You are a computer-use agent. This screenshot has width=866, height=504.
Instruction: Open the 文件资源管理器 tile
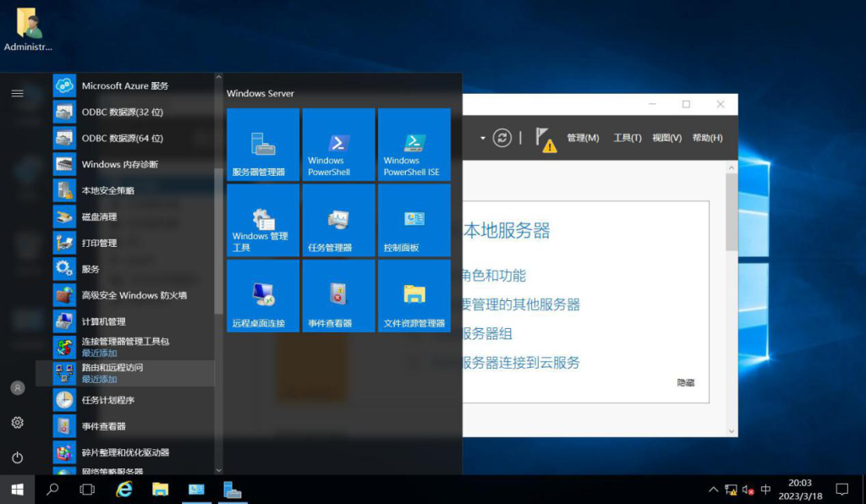pos(414,296)
